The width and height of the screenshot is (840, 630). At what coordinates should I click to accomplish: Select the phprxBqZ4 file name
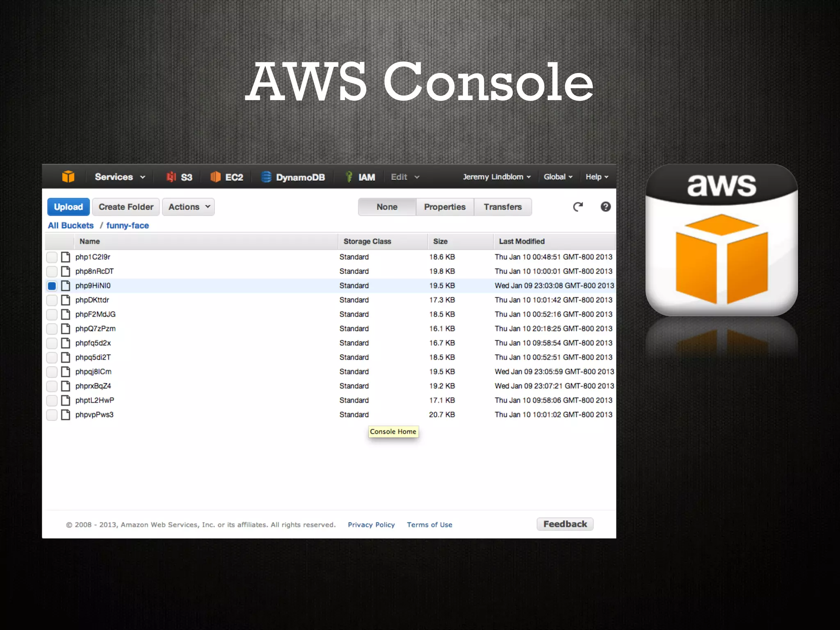pos(93,386)
